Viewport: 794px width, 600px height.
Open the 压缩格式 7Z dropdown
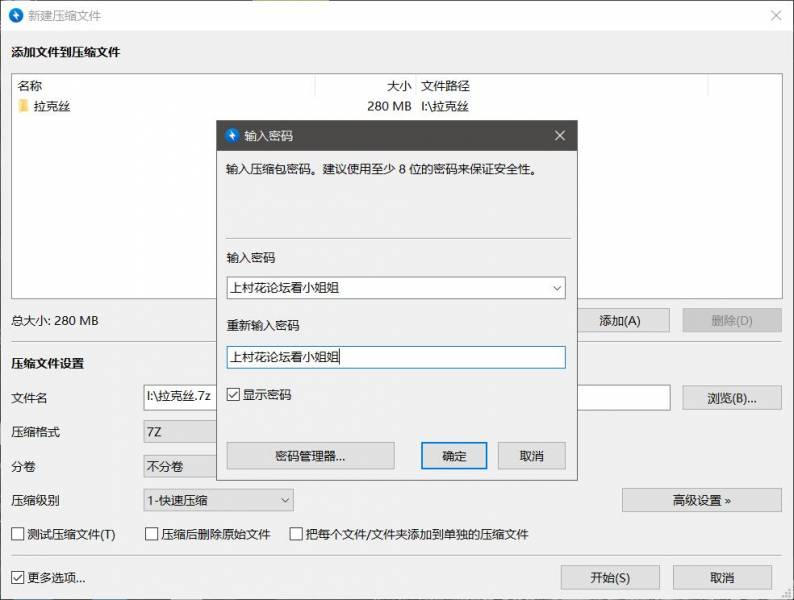[180, 432]
